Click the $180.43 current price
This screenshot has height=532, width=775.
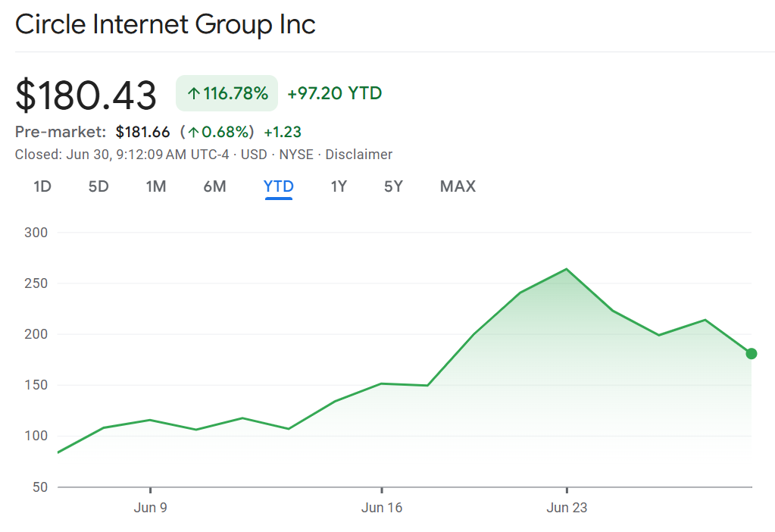(x=86, y=95)
